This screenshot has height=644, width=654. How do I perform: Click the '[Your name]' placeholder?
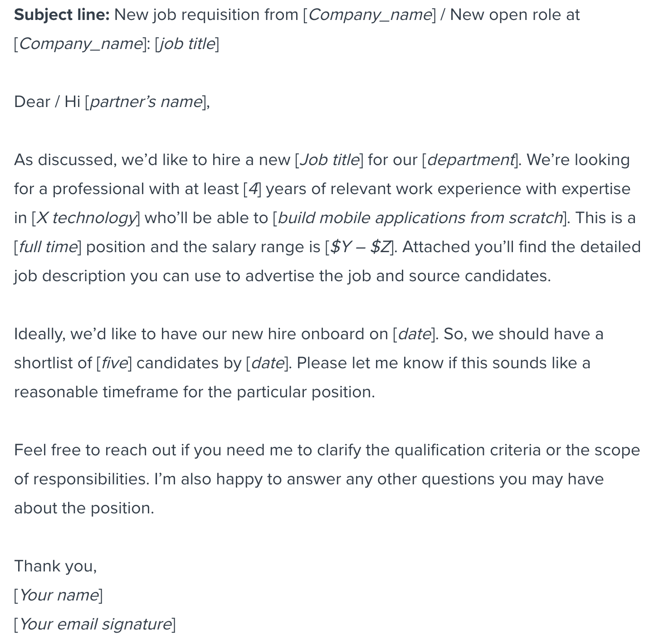coord(59,595)
